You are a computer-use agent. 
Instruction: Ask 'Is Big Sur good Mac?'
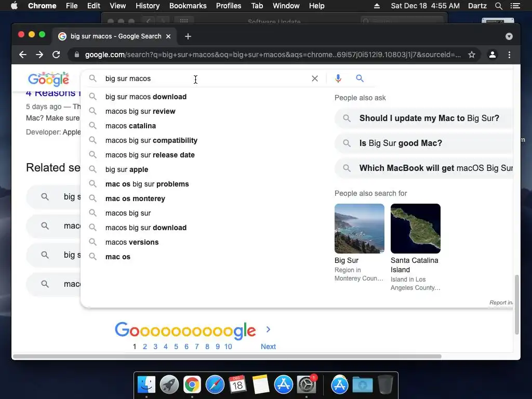point(423,143)
